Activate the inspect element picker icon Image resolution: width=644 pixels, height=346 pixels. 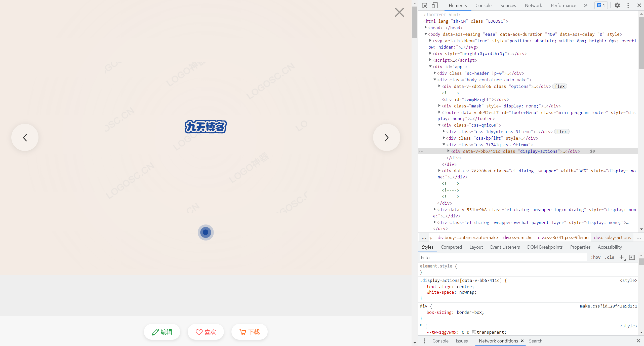point(425,6)
